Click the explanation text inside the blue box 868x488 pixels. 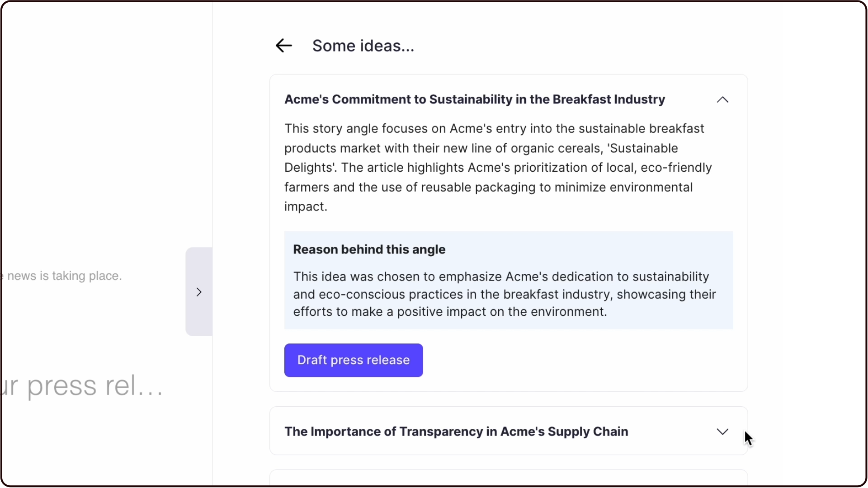(x=504, y=294)
